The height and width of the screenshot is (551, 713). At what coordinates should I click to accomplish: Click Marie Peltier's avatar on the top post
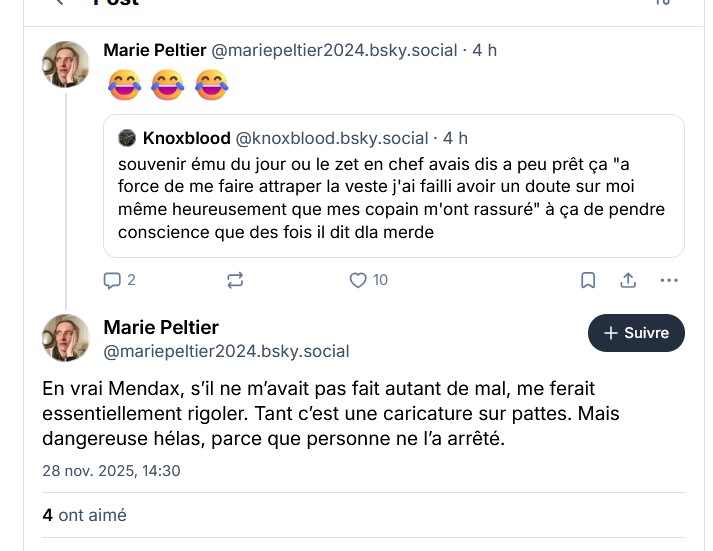[66, 65]
